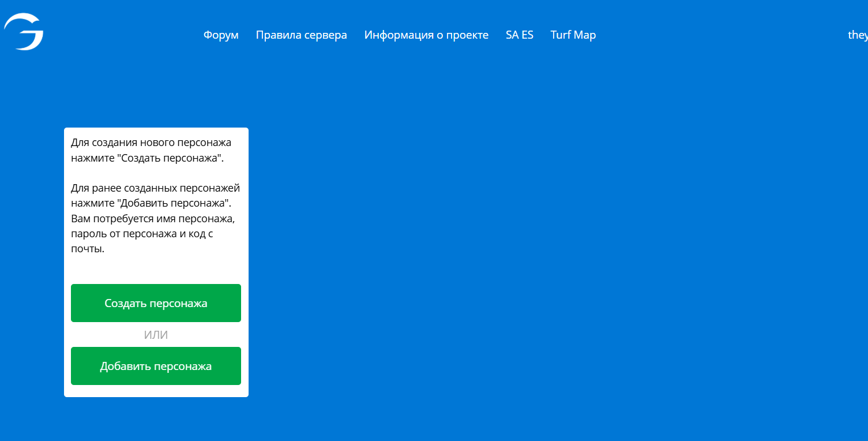Open the Turf Map link
Viewport: 868px width, 441px height.
click(x=573, y=35)
